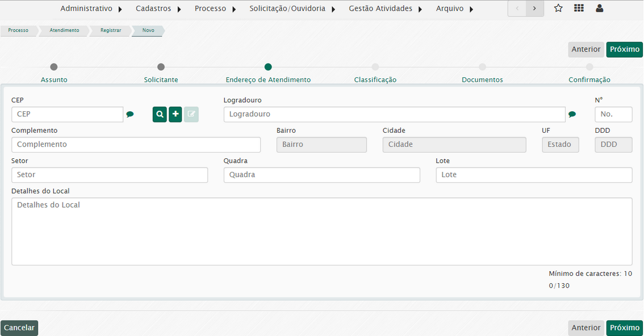Screen dimensions: 644x336
Task: Click the top Anterior button
Action: point(586,49)
